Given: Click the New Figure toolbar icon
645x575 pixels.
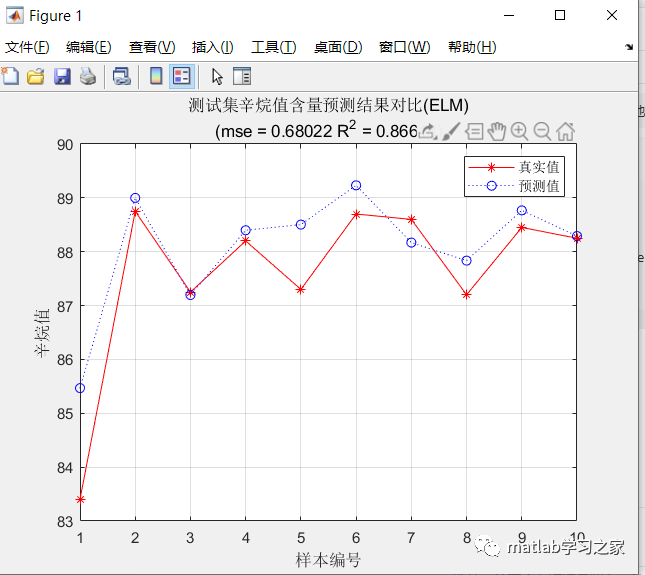Looking at the screenshot, I should click(10, 76).
